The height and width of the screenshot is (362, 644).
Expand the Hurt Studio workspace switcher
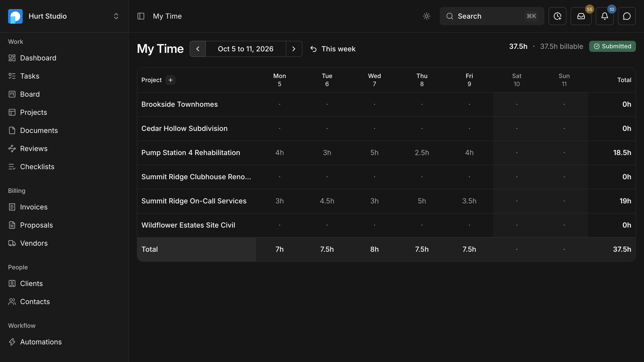click(x=116, y=16)
